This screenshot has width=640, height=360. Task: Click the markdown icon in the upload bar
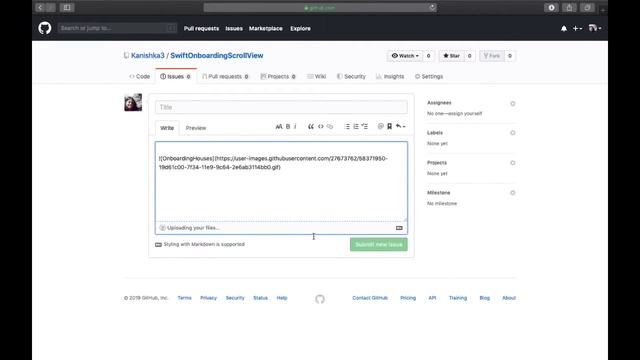pos(399,228)
